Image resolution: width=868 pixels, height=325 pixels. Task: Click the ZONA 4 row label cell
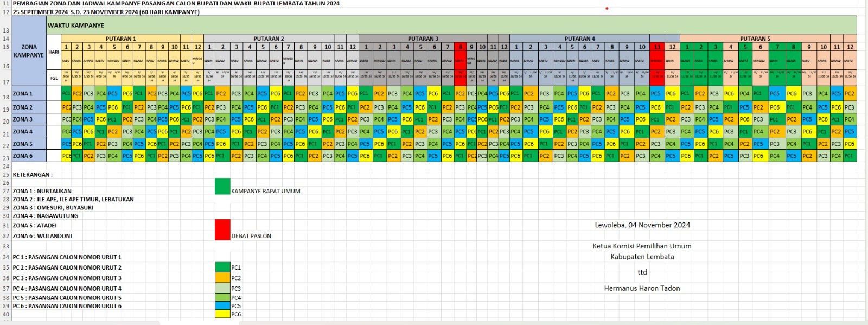click(x=29, y=131)
